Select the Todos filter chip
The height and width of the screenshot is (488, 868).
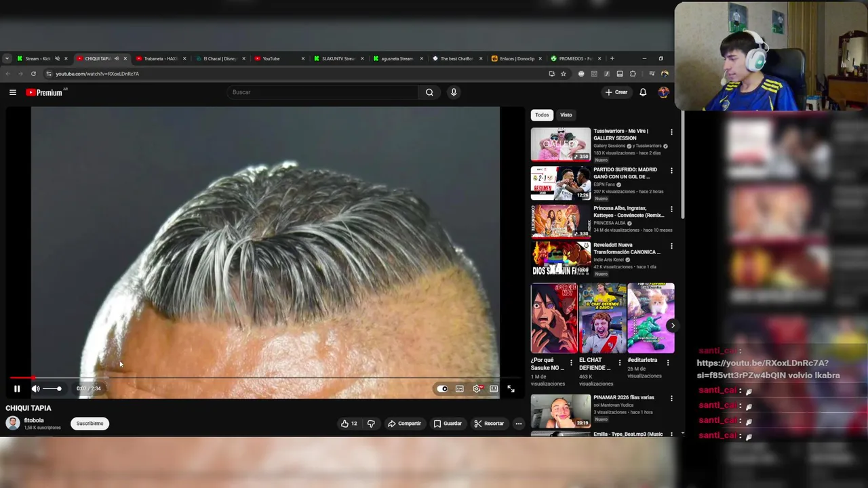click(x=542, y=115)
